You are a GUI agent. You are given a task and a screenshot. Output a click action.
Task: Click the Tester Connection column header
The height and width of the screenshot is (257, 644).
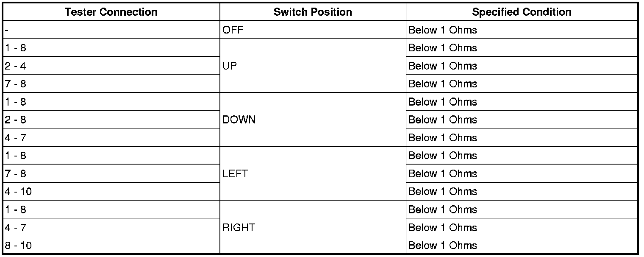[111, 12]
